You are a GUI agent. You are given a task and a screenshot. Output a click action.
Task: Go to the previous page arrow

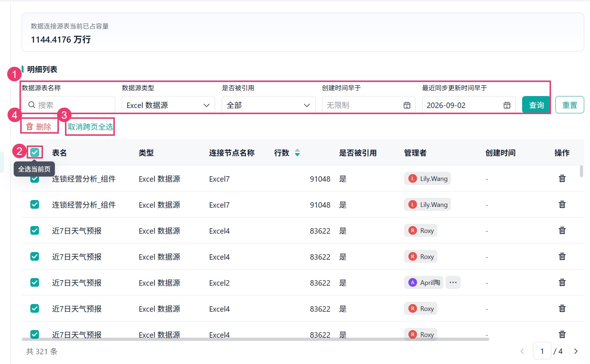(x=522, y=351)
